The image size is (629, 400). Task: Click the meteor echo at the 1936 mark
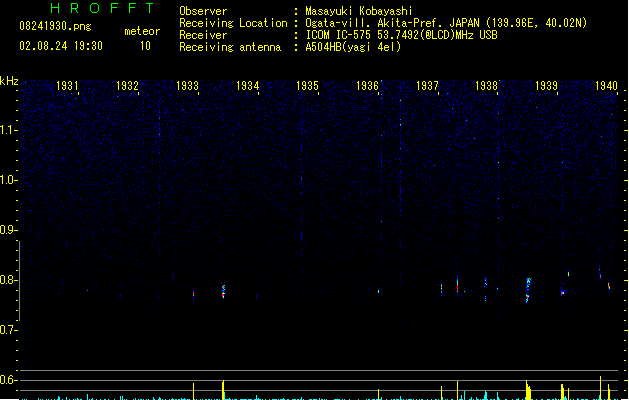pos(378,291)
